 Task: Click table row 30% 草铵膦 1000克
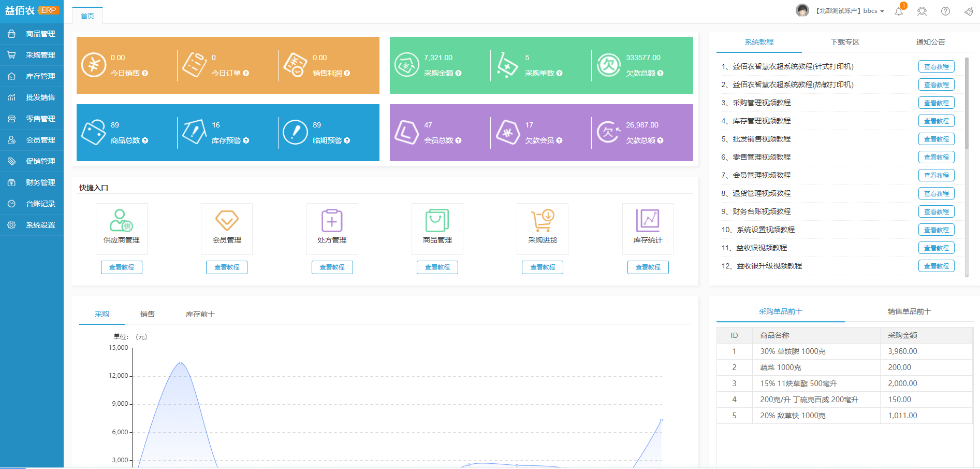point(845,351)
